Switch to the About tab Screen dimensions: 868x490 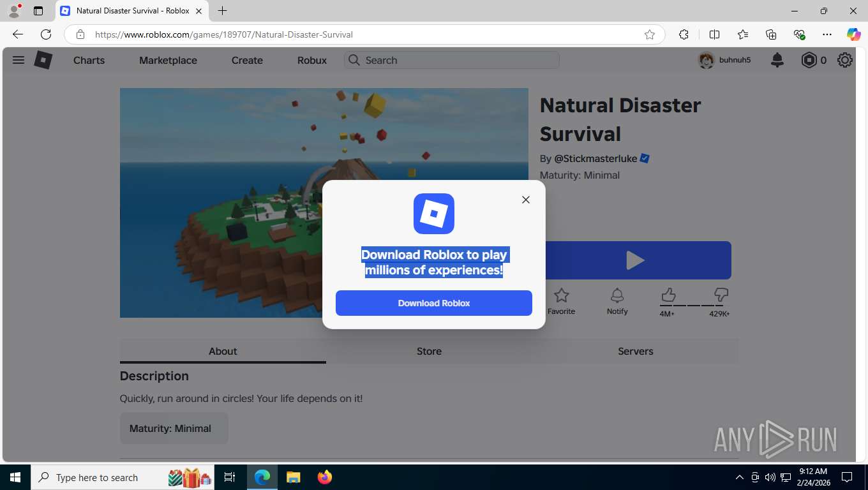click(223, 351)
